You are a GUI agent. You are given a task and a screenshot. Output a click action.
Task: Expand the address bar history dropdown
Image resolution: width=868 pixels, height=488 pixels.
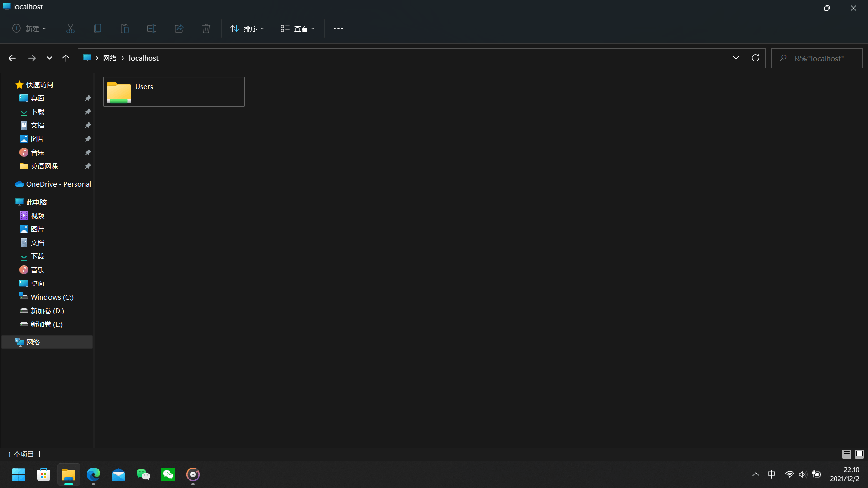(x=736, y=58)
